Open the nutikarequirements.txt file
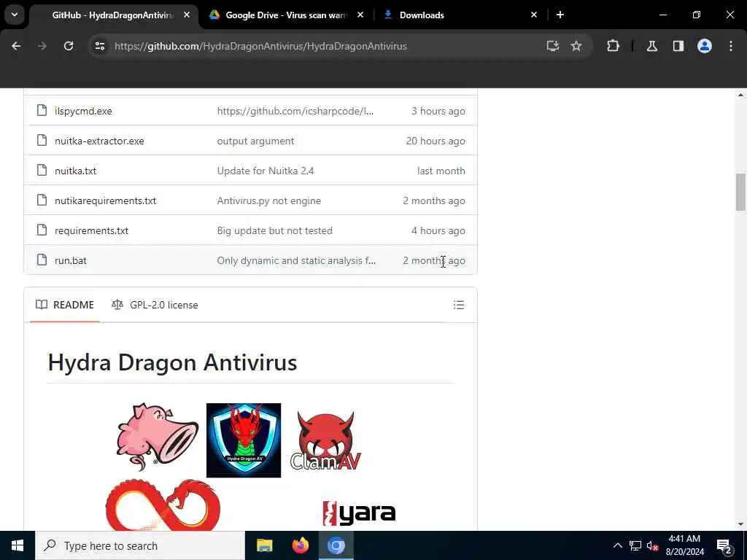The width and height of the screenshot is (747, 560). 105,201
